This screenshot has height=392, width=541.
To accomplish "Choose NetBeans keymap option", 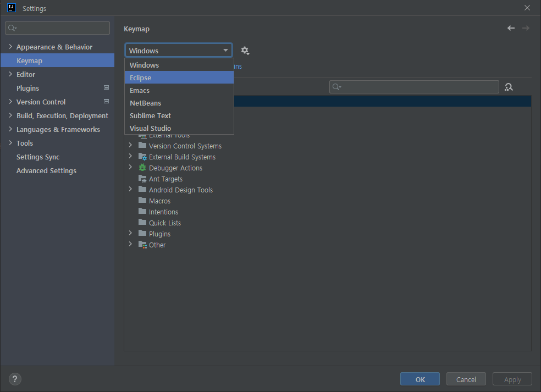I will tap(179, 103).
